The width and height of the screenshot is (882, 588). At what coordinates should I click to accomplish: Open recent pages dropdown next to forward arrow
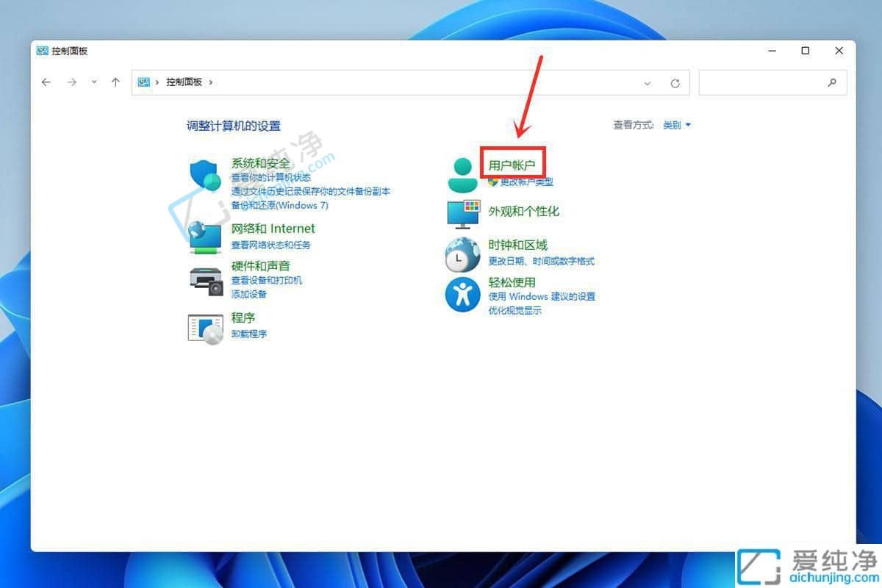tap(93, 82)
